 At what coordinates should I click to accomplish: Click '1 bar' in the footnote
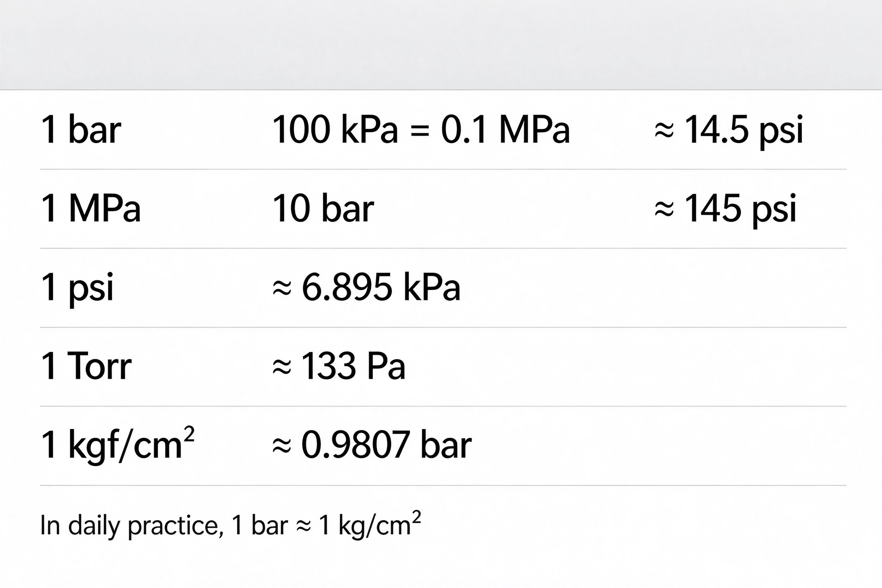pos(260,525)
